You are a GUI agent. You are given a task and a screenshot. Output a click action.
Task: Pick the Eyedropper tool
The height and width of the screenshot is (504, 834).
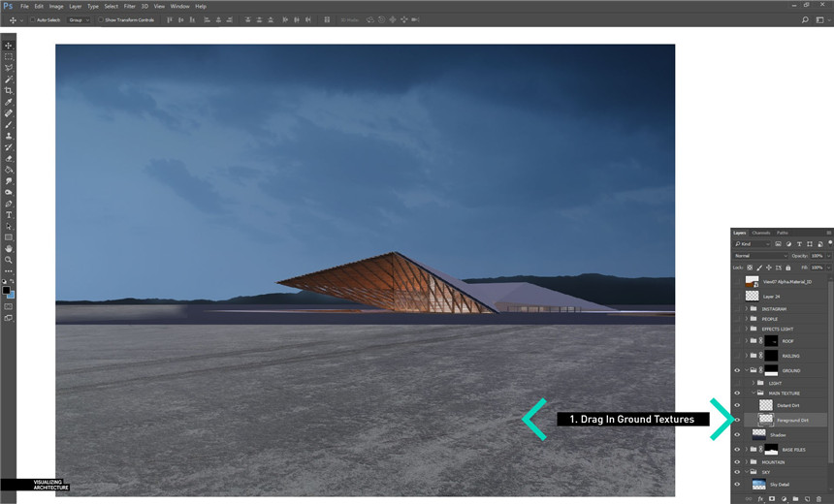tap(9, 102)
